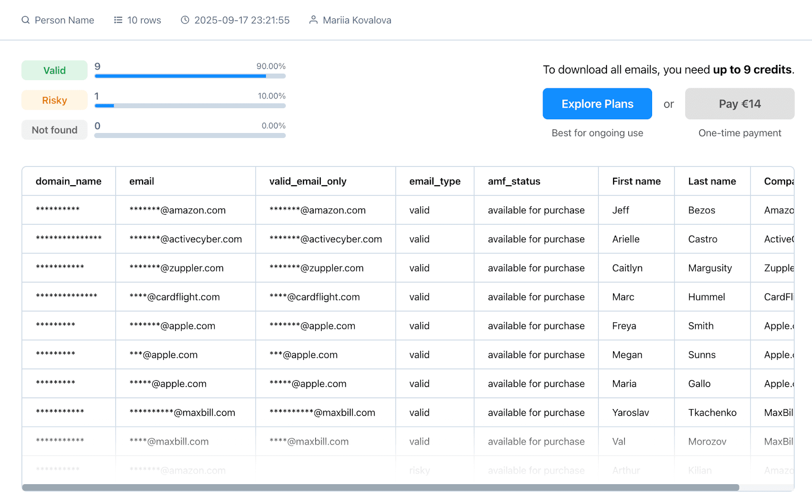Viewport: 812px width, 504px height.
Task: Click the Valid 90% progress bar
Action: 190,76
